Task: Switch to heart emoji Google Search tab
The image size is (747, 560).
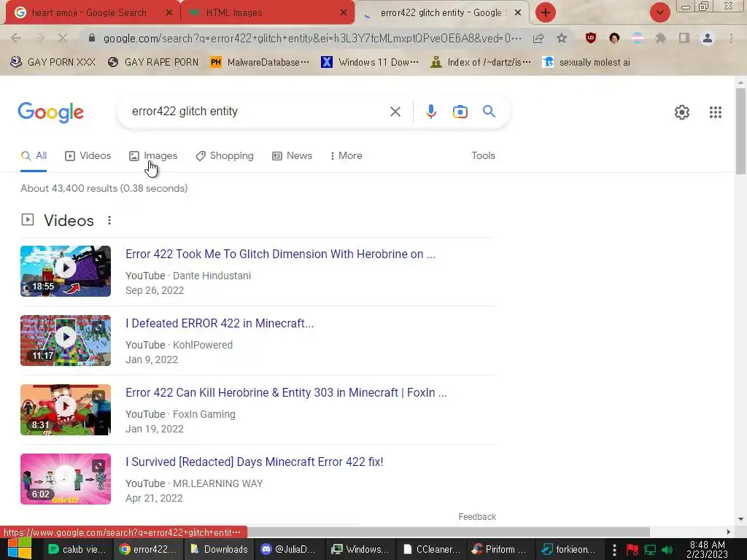Action: tap(89, 13)
